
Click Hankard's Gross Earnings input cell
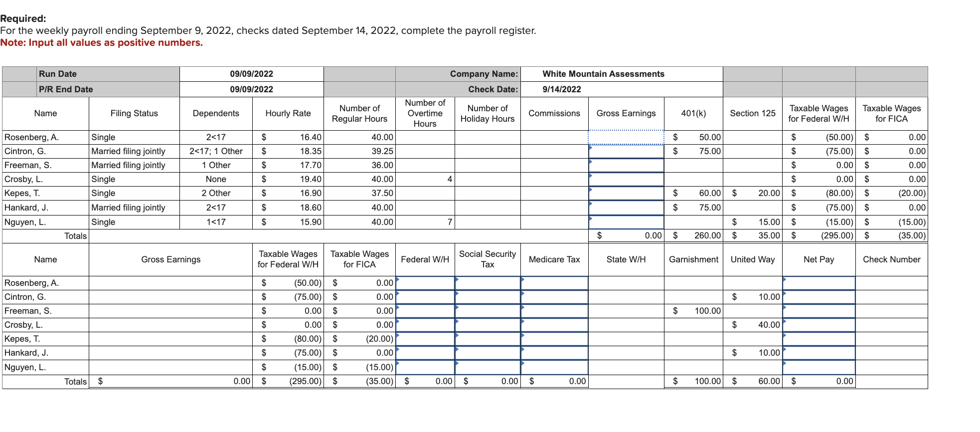(x=626, y=208)
